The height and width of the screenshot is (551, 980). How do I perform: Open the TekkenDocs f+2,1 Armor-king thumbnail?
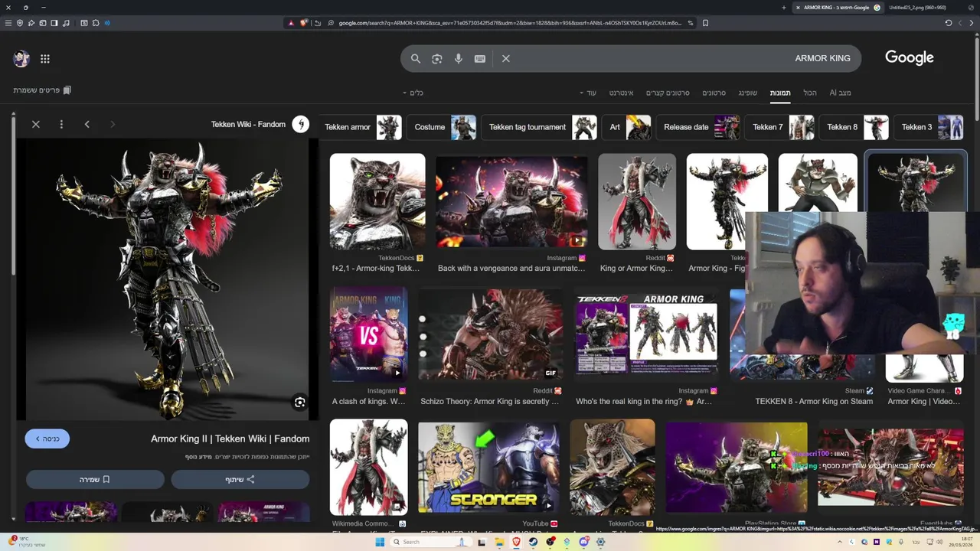pos(377,202)
